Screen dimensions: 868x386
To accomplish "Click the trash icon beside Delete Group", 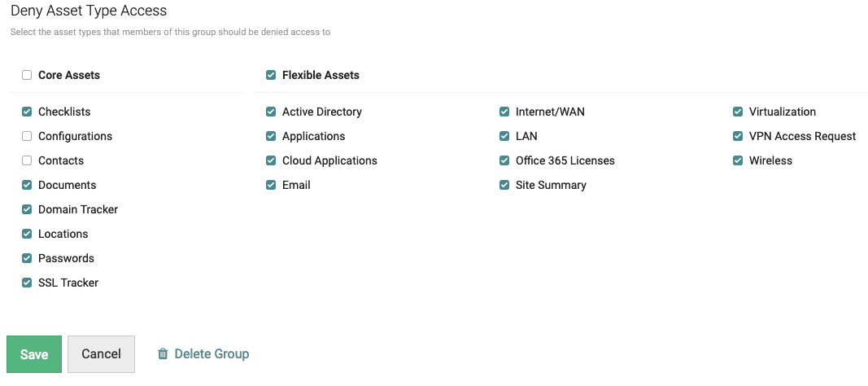I will (163, 354).
